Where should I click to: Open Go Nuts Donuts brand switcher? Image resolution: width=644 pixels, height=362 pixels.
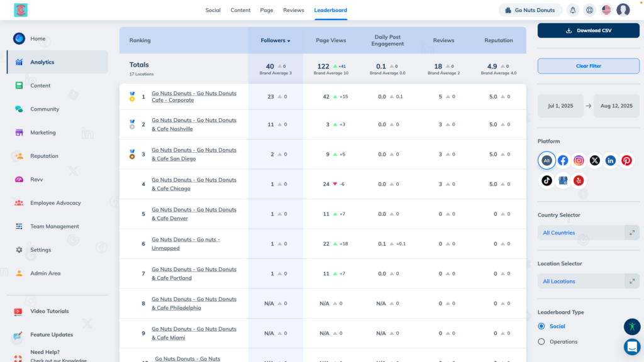coord(530,10)
